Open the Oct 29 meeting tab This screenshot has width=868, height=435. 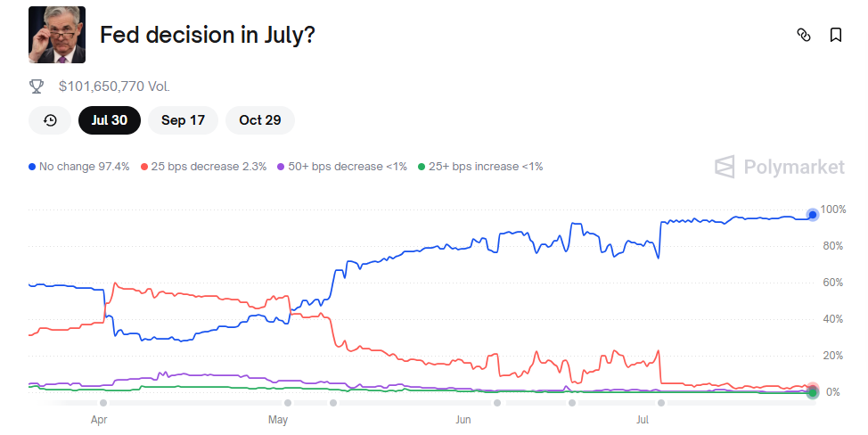(x=260, y=120)
